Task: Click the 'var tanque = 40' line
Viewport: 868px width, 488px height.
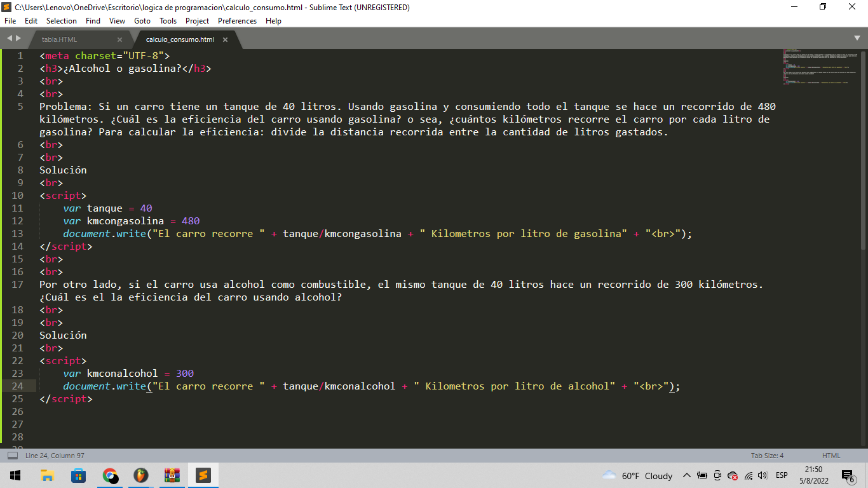Action: (x=107, y=208)
